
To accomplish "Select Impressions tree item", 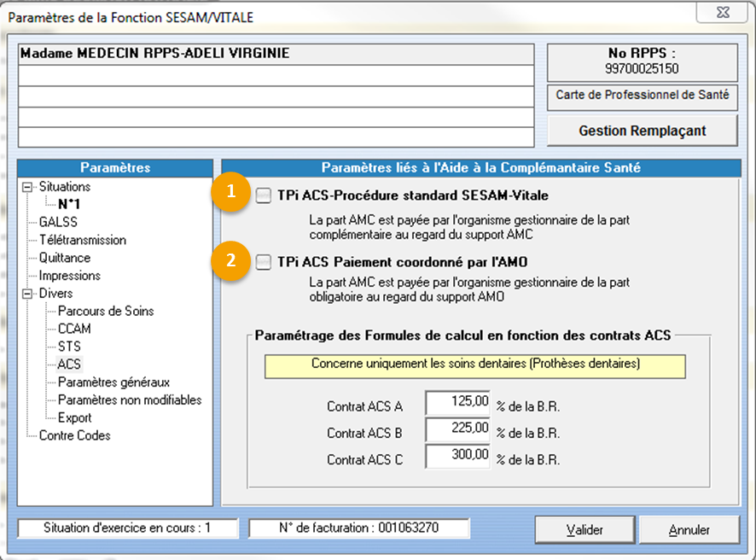I will (69, 276).
